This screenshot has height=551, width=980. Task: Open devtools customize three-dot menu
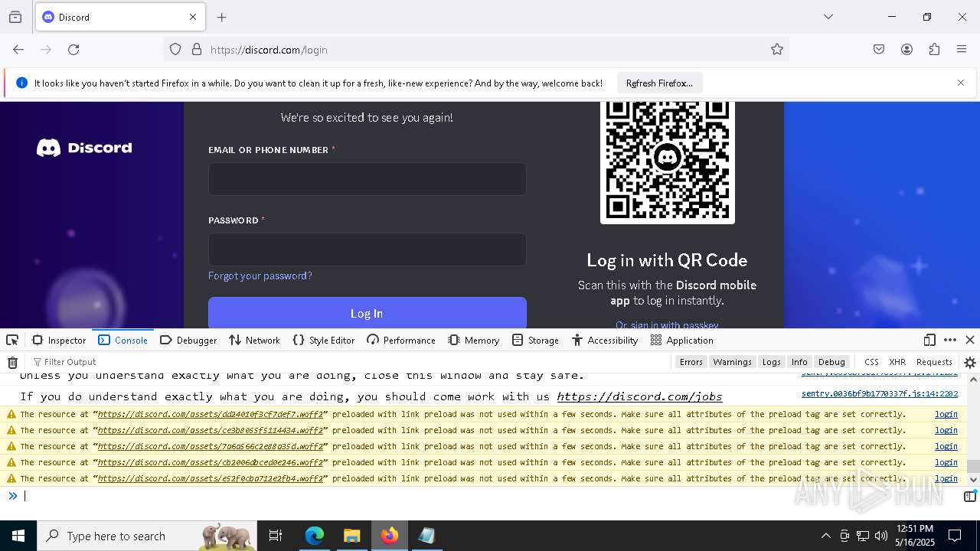click(x=950, y=341)
